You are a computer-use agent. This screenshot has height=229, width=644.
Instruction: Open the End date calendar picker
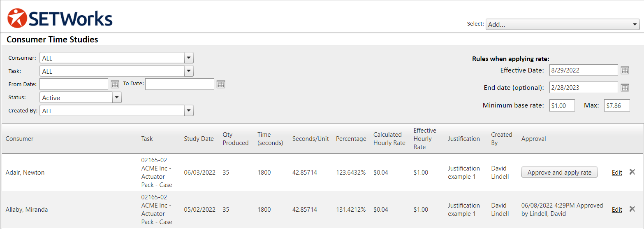coord(625,88)
